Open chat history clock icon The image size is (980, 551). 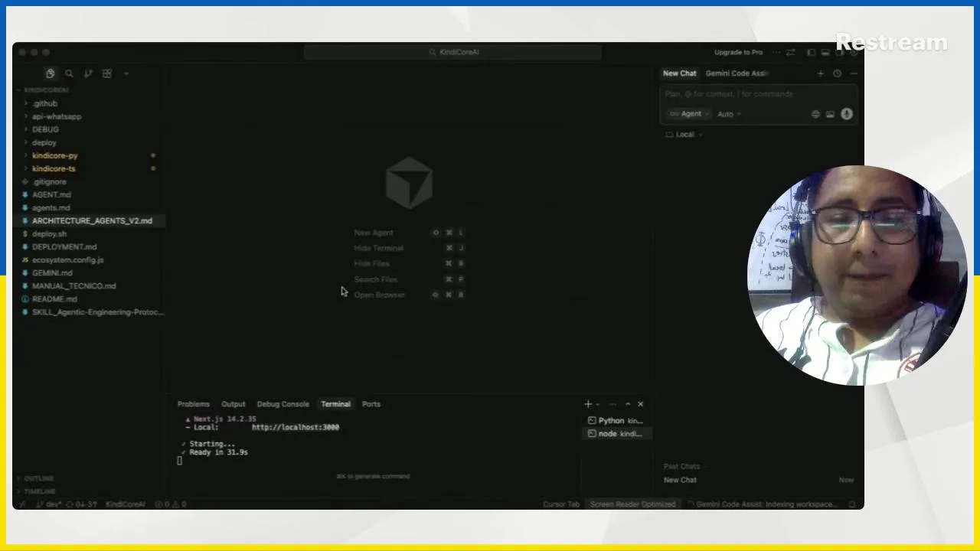(x=837, y=73)
